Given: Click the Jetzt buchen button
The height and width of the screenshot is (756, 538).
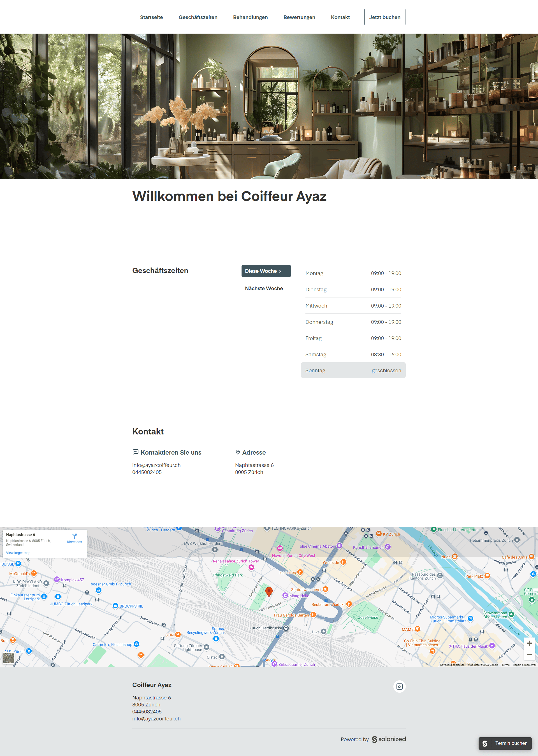Looking at the screenshot, I should click(384, 17).
